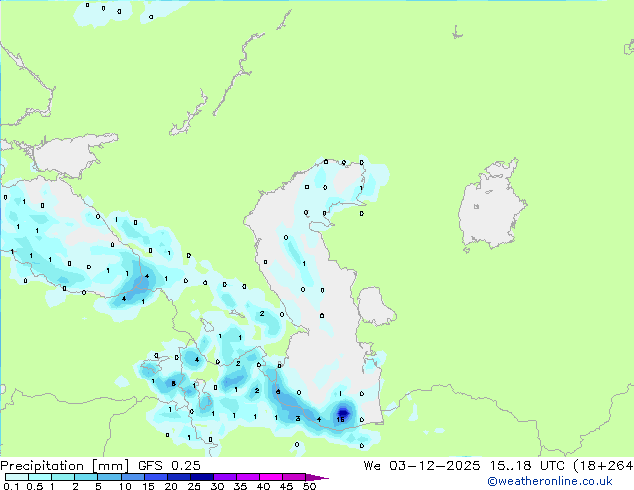Viewport: 634px width, 490px height.
Task: Click the legend swatch between 15 and 20
Action: coord(155,477)
